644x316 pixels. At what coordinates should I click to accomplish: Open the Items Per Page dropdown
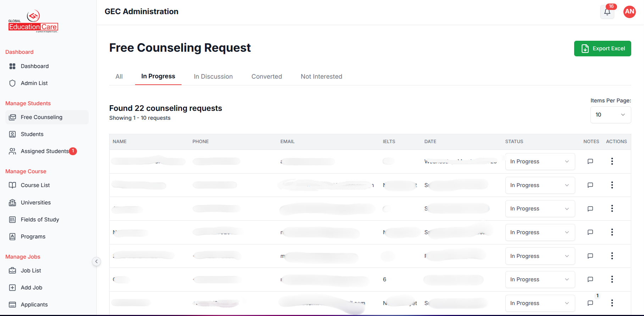[610, 115]
